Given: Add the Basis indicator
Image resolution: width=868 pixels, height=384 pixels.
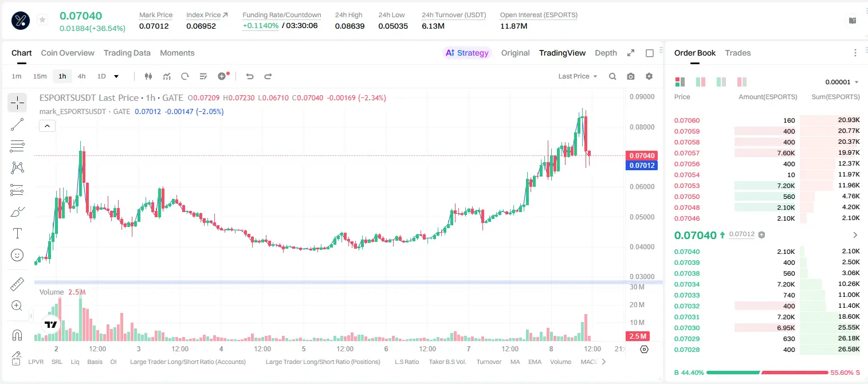Looking at the screenshot, I should click(95, 362).
